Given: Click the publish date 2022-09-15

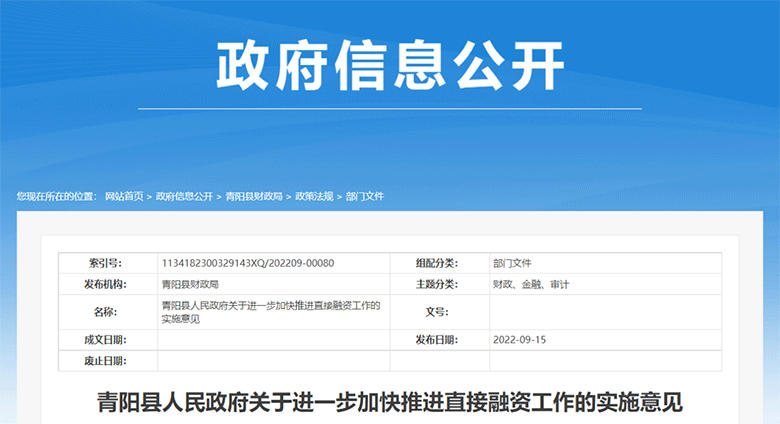Looking at the screenshot, I should coord(519,340).
